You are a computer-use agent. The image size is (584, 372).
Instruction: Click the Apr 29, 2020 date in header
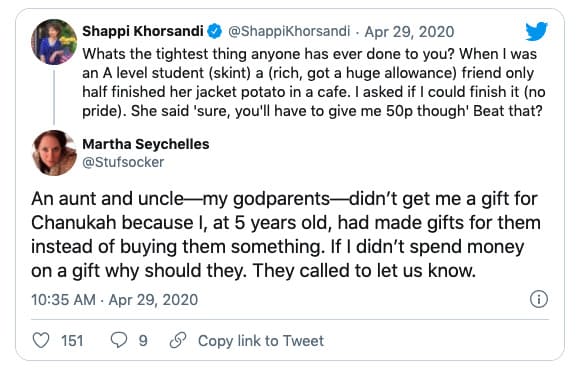[x=409, y=32]
